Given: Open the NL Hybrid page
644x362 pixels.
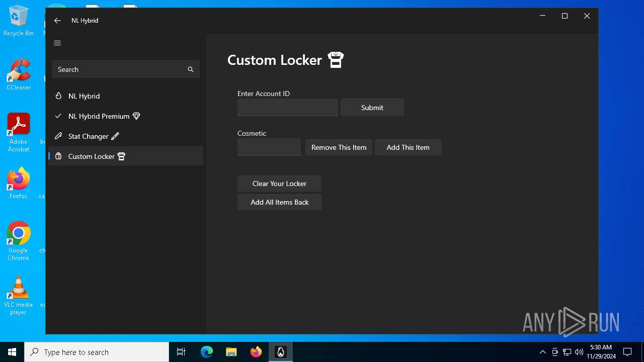Looking at the screenshot, I should tap(126, 96).
